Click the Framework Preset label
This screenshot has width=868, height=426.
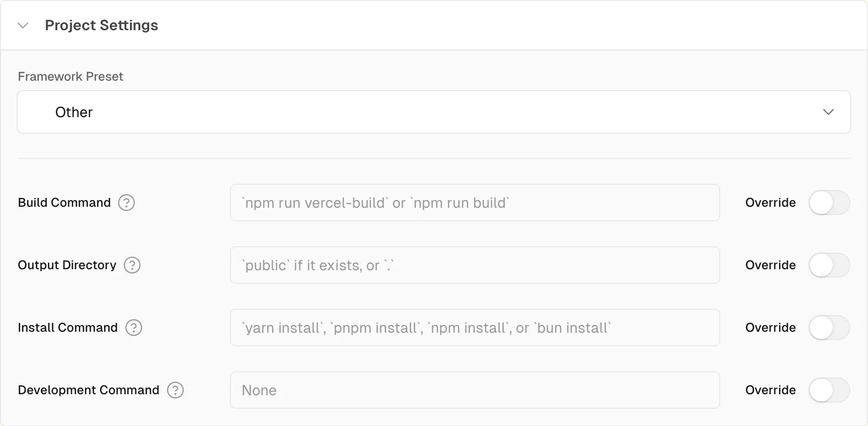70,77
